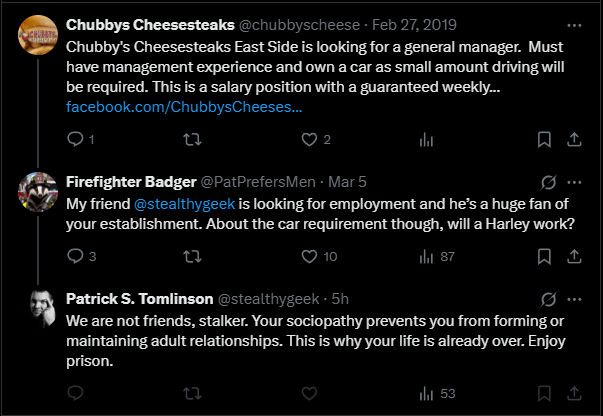Open more options on Patrick S. Tomlinson's tweet
Screen dimensions: 603x416
tap(574, 299)
